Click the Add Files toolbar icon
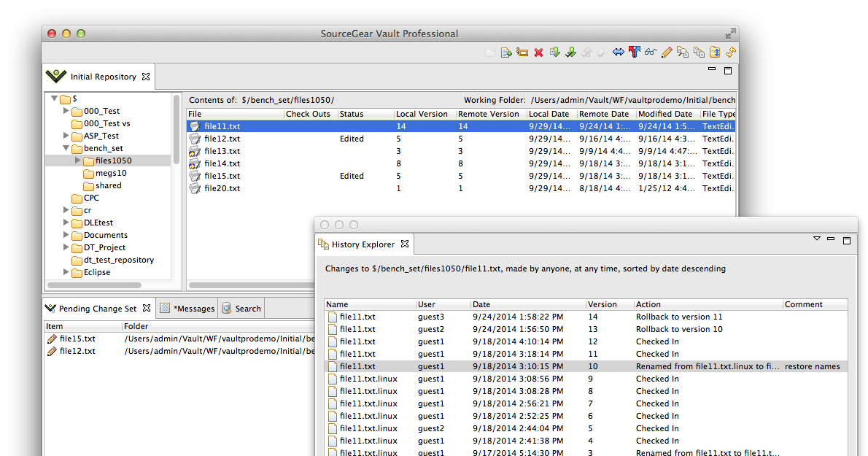 [506, 53]
